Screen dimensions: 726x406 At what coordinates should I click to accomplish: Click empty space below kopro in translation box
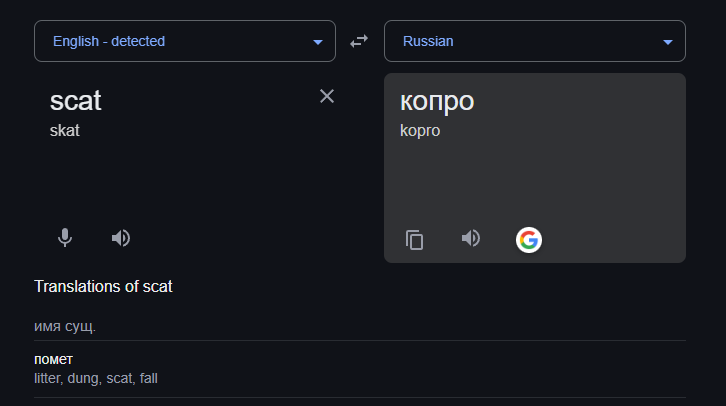535,181
